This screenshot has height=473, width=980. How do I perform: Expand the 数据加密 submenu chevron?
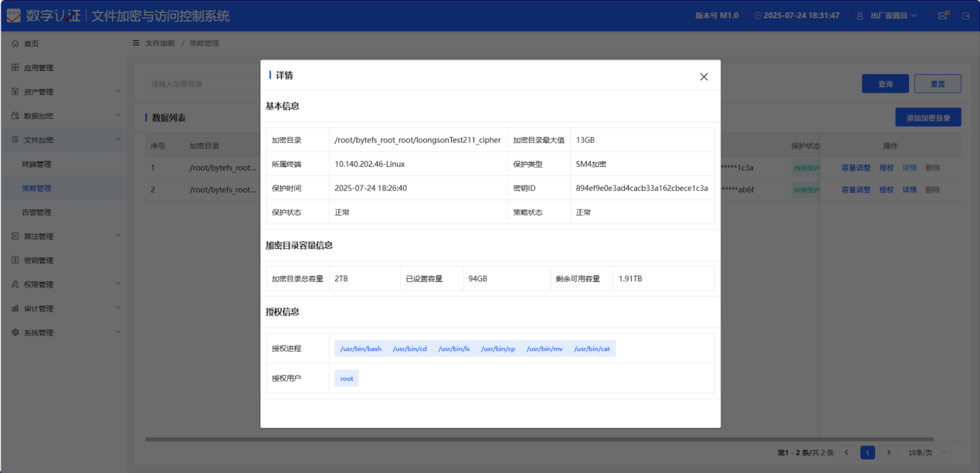(x=118, y=115)
